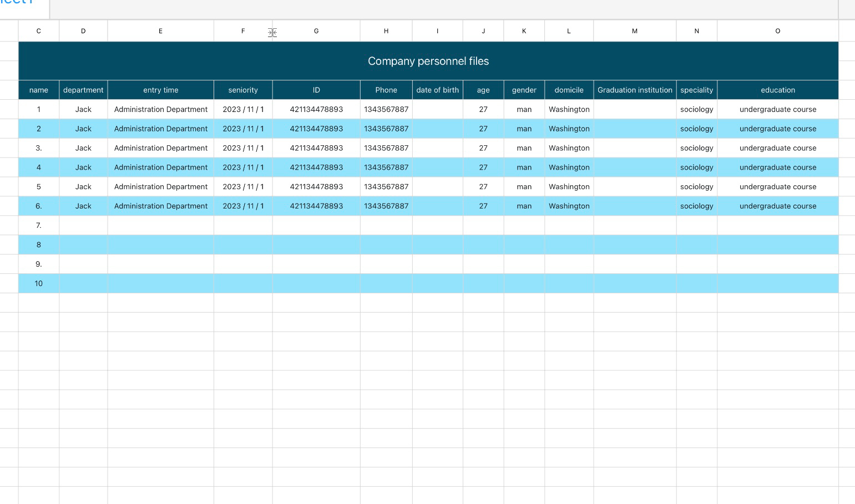Click the 'domicile' header cell
The height and width of the screenshot is (504, 855).
tap(569, 90)
